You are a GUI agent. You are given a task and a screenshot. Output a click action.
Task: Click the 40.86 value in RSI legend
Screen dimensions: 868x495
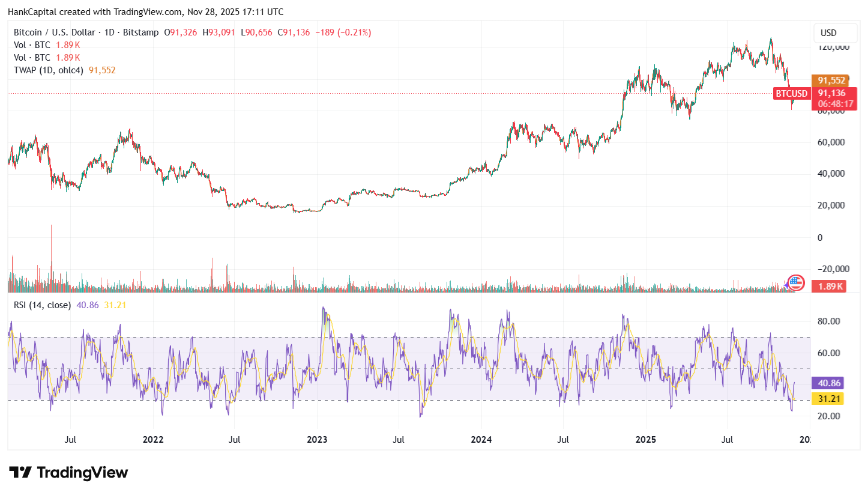click(x=88, y=305)
